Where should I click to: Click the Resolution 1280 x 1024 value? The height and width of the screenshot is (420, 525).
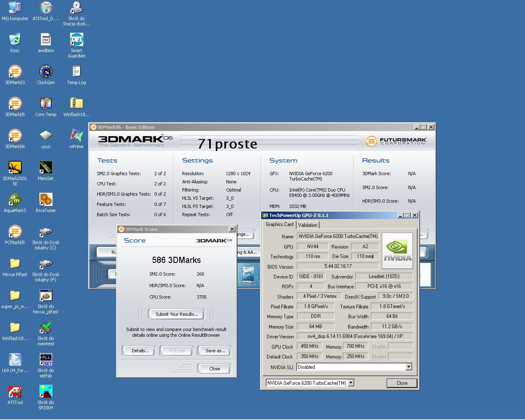coord(238,173)
